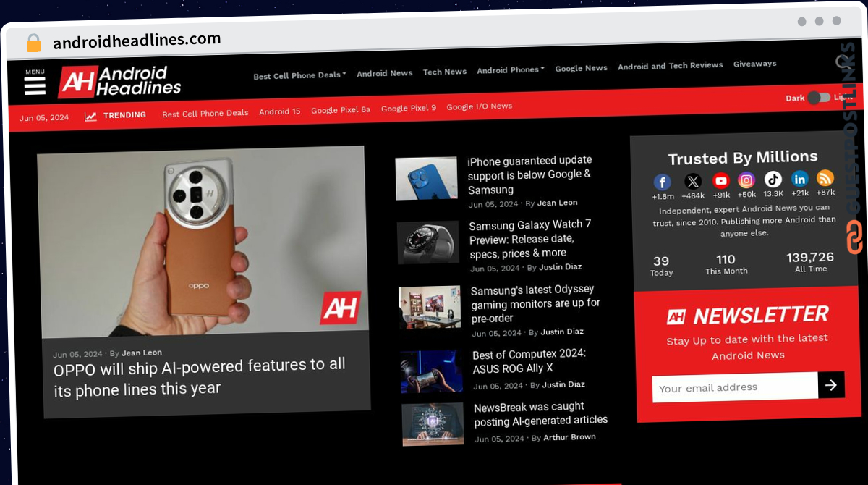
Task: Submit newsletter email arrow button
Action: point(831,385)
